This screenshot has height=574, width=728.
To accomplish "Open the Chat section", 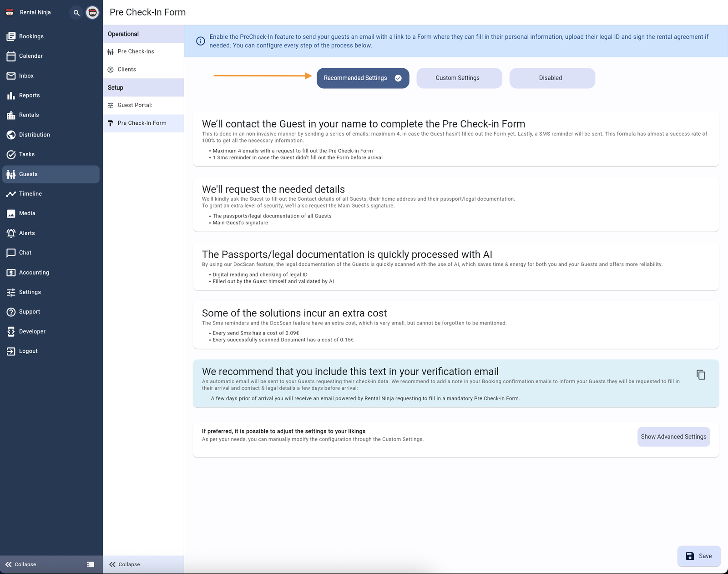I will coord(25,252).
